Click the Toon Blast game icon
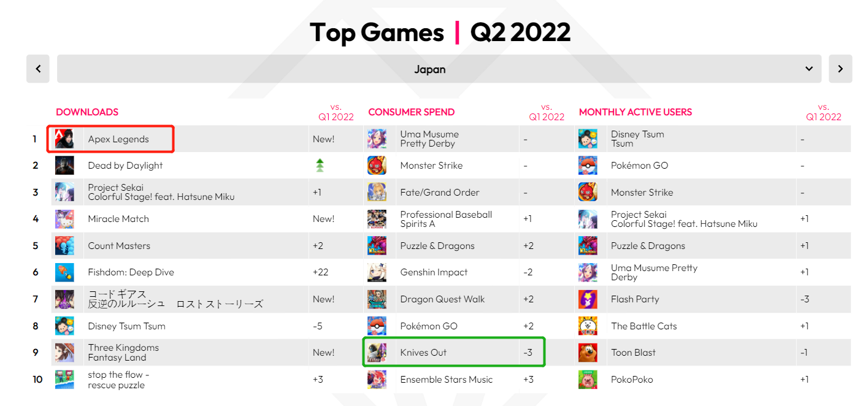This screenshot has height=406, width=868. coord(588,353)
